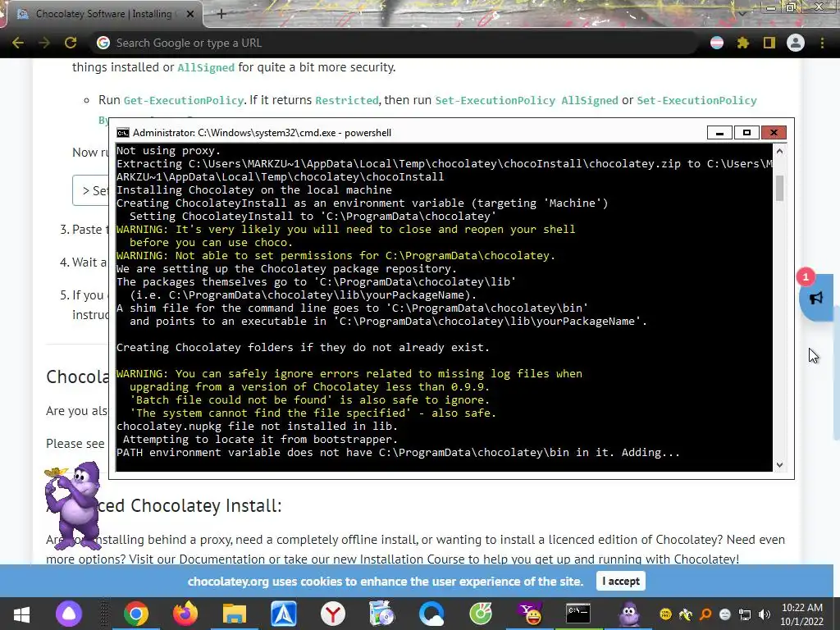
Task: Open the Chrome profile avatar
Action: click(796, 43)
